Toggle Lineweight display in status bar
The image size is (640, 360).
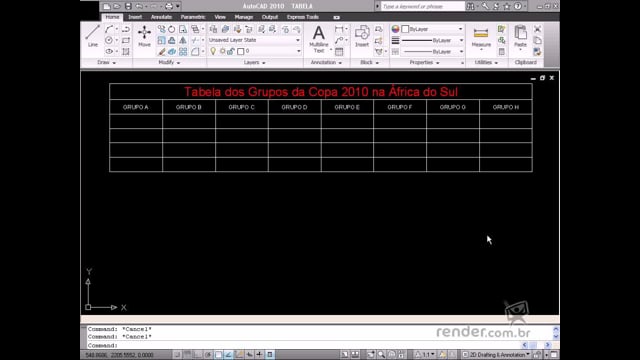[259, 354]
